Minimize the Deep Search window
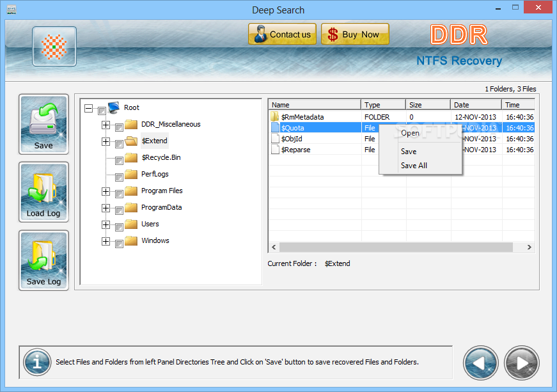Viewport: 557px width, 392px height. [x=498, y=8]
